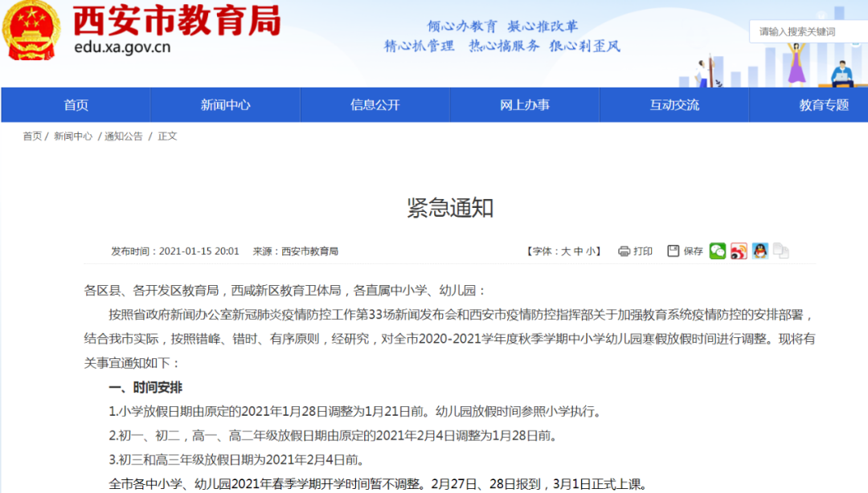Click the QQ penguin share icon
868x493 pixels.
point(759,251)
